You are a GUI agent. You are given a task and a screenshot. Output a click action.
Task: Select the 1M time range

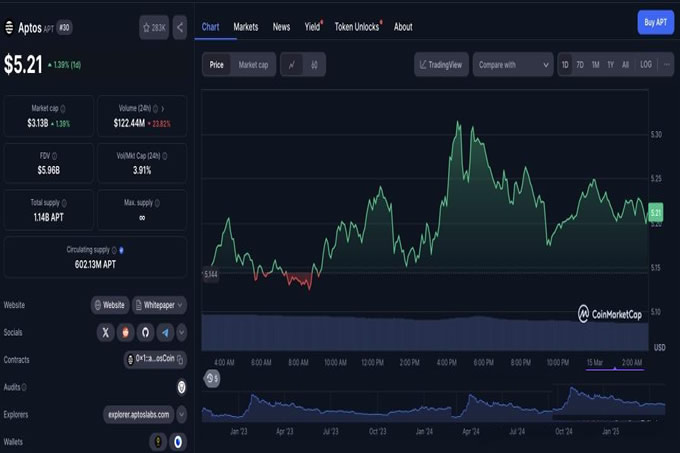coord(595,65)
